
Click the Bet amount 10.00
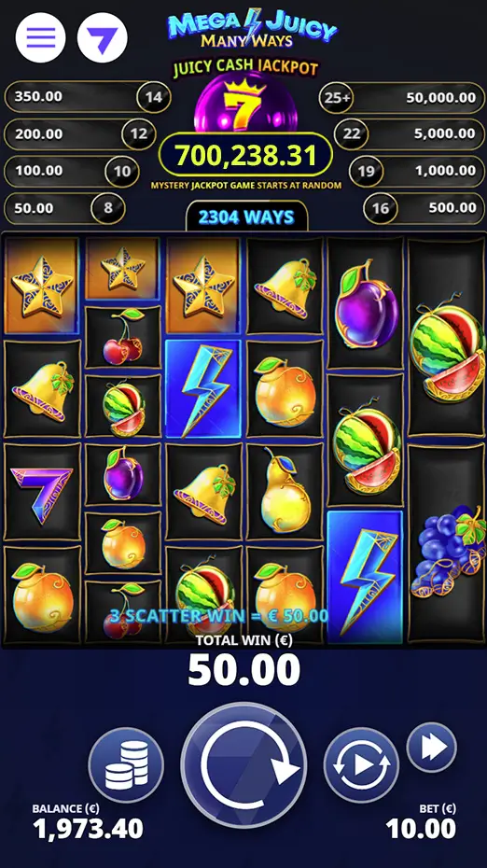(421, 829)
